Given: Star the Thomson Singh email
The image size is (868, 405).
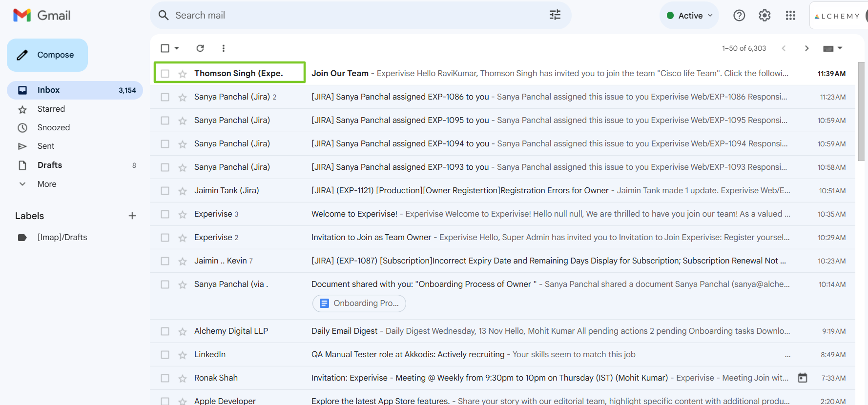Looking at the screenshot, I should (x=183, y=74).
